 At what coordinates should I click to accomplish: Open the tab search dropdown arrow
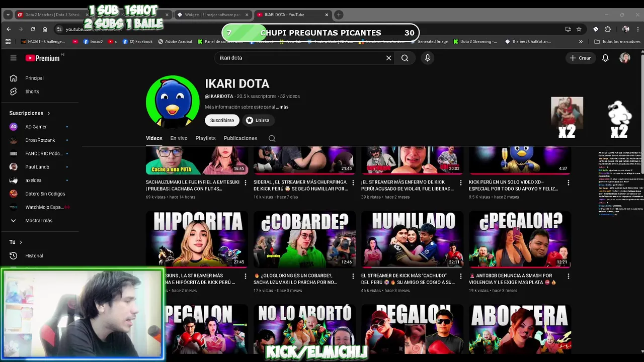click(8, 15)
